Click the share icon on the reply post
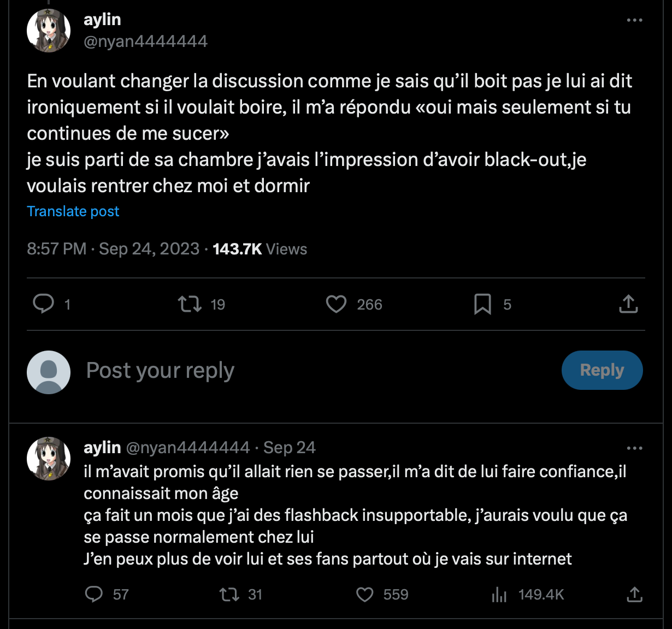This screenshot has height=629, width=672. point(634,594)
